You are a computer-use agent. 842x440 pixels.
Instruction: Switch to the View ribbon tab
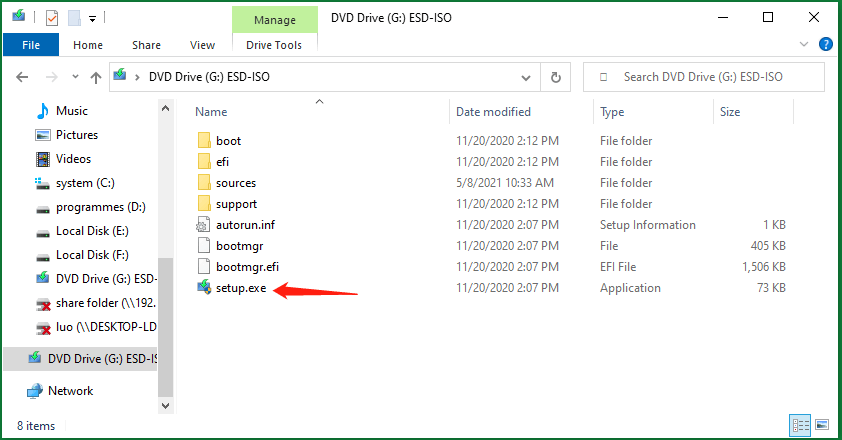pos(202,45)
